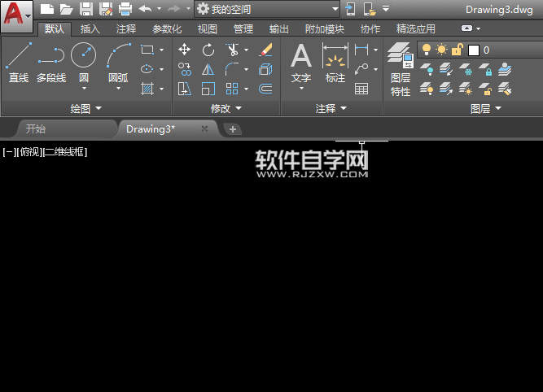Open the Manage (管理) ribbon tab

(x=243, y=29)
